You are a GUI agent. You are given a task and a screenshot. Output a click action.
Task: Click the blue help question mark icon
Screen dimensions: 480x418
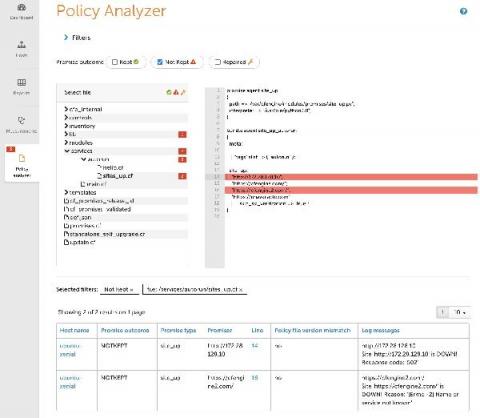[x=463, y=11]
